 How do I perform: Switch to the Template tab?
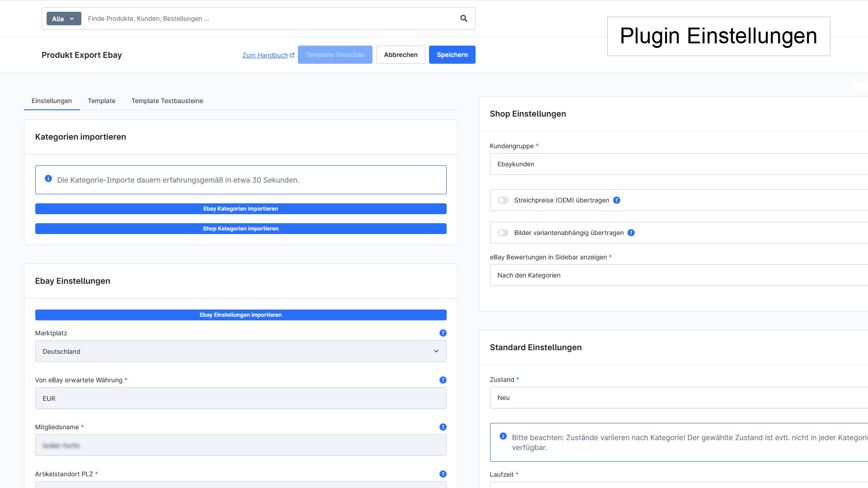pos(102,101)
